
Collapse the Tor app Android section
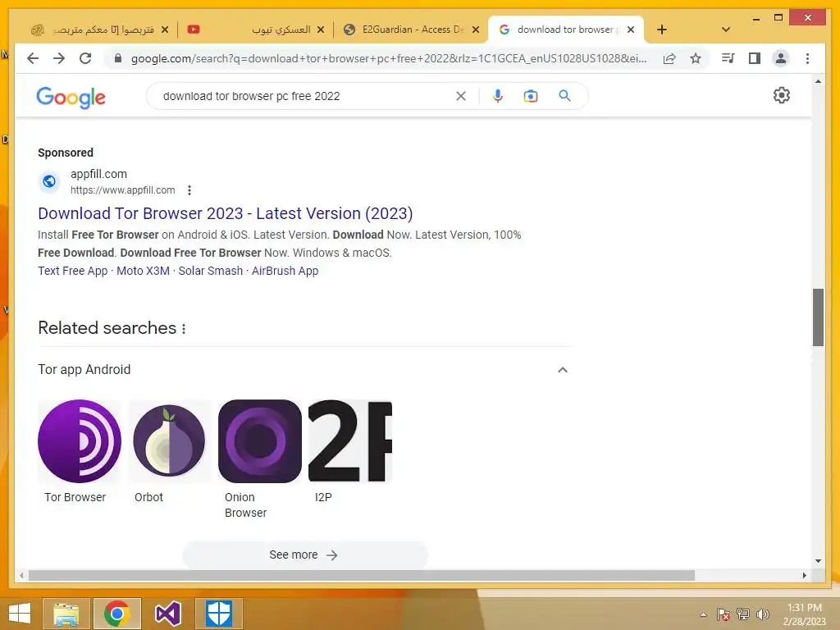563,370
